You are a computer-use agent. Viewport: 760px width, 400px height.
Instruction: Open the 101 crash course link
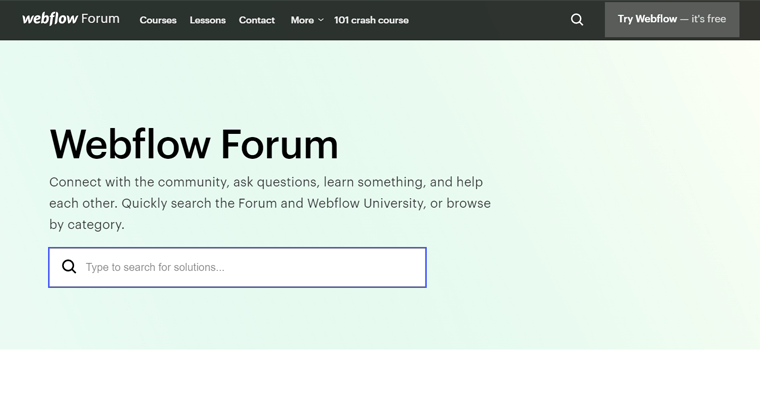click(x=371, y=20)
